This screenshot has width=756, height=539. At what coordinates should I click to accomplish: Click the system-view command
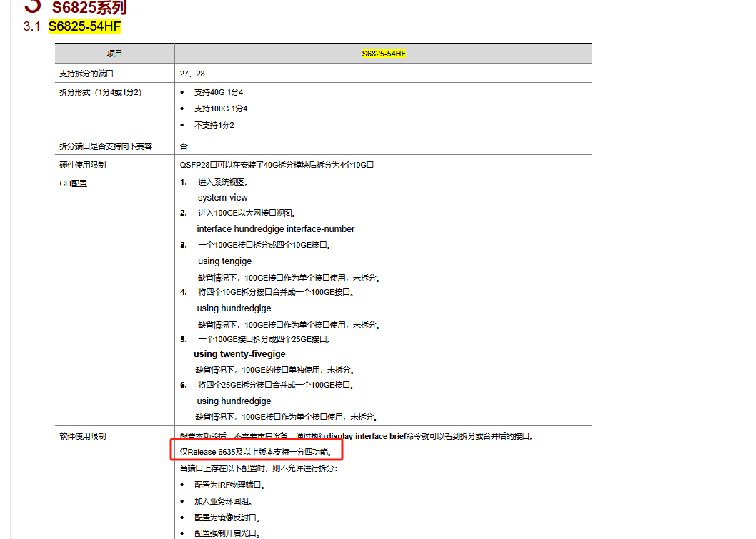(x=223, y=198)
